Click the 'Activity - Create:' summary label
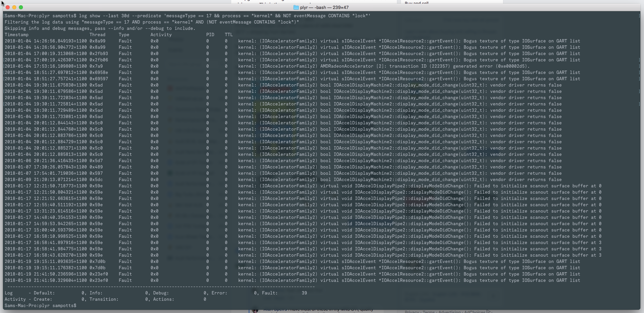644x313 pixels. click(x=29, y=299)
